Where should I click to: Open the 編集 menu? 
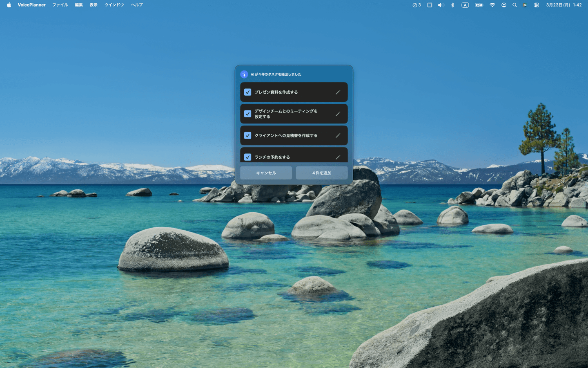point(79,5)
